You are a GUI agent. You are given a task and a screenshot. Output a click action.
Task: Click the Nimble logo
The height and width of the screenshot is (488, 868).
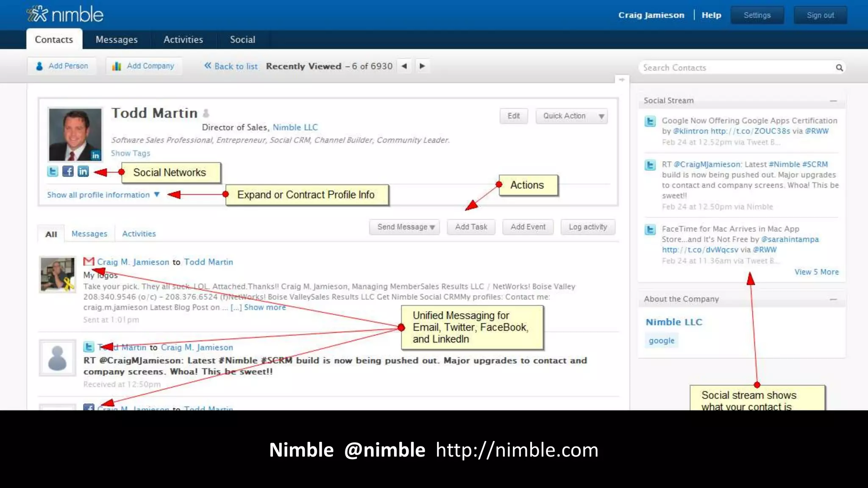pyautogui.click(x=64, y=14)
